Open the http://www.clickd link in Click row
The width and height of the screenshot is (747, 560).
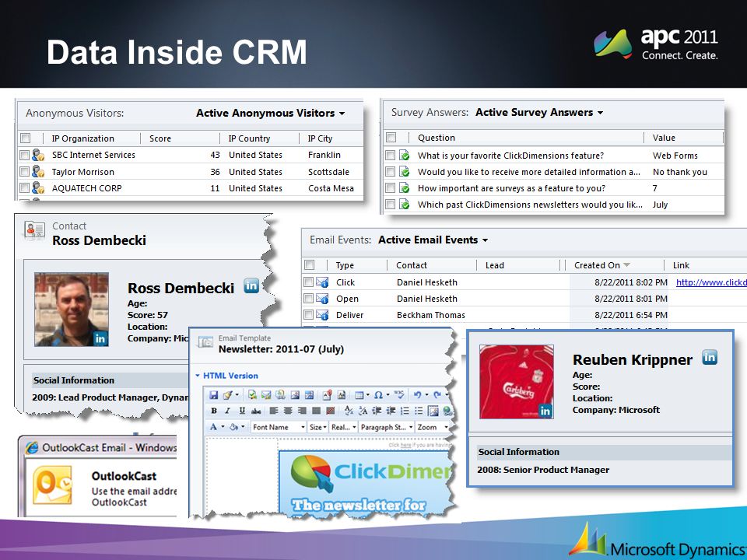point(711,282)
